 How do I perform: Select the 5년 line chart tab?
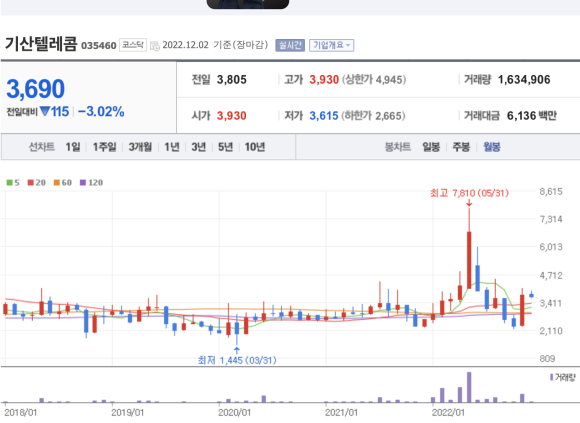(225, 147)
